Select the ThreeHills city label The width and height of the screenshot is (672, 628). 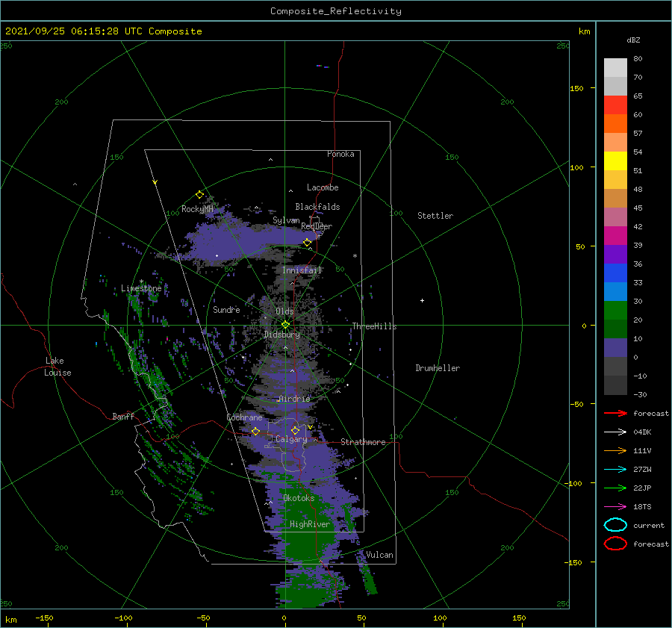coord(374,326)
